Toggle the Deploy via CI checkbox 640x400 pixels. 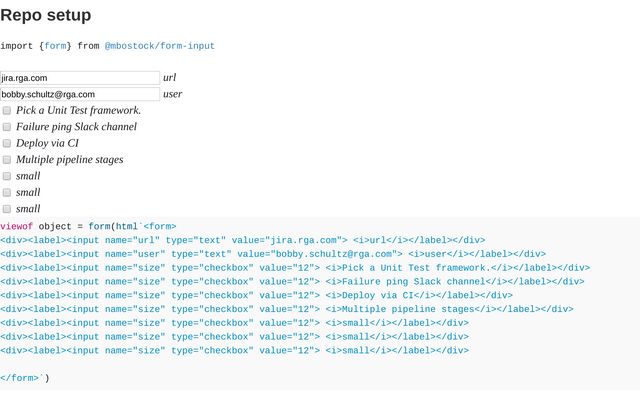point(7,143)
